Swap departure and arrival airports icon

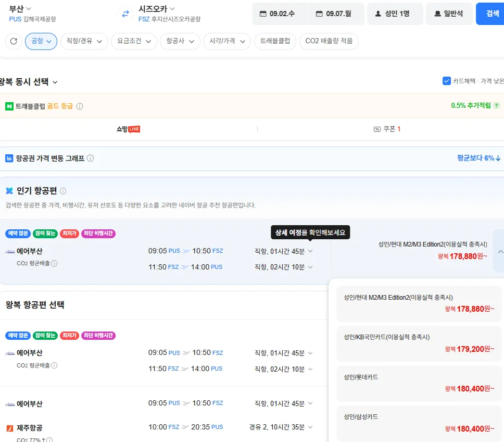125,14
